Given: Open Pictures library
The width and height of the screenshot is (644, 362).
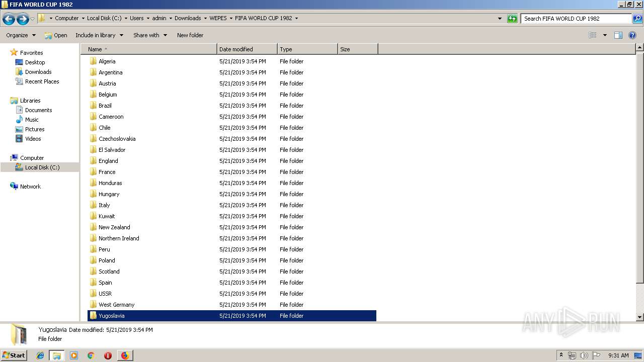Looking at the screenshot, I should pyautogui.click(x=35, y=129).
